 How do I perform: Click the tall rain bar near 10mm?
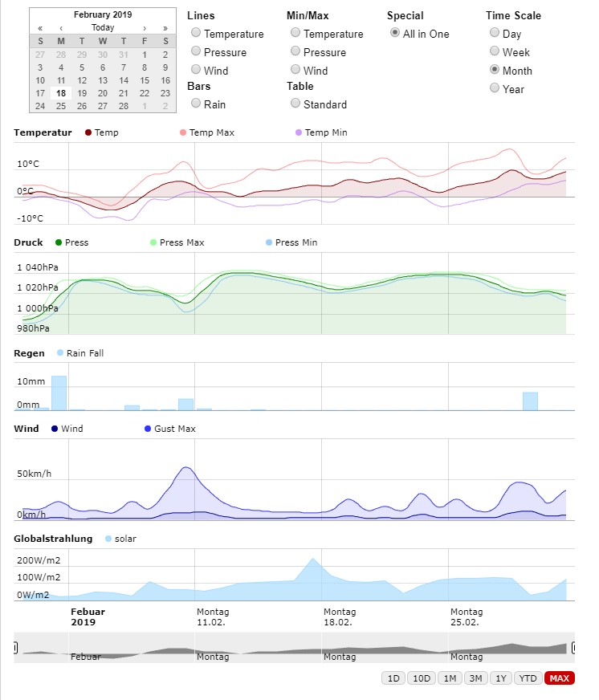click(x=59, y=393)
